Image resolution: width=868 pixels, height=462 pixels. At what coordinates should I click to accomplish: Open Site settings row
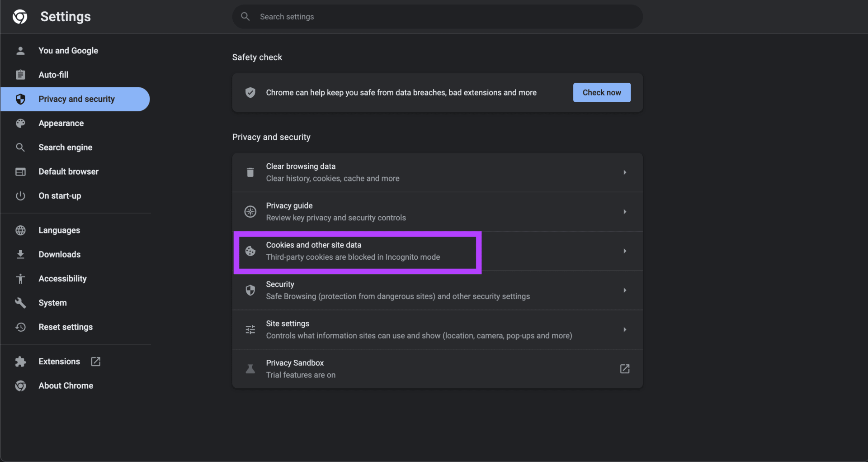tap(437, 330)
